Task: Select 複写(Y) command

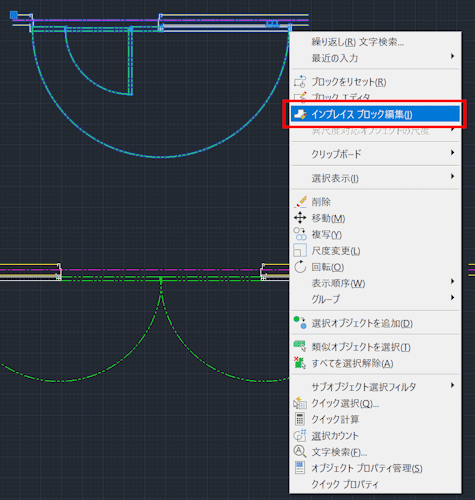Action: click(x=375, y=235)
